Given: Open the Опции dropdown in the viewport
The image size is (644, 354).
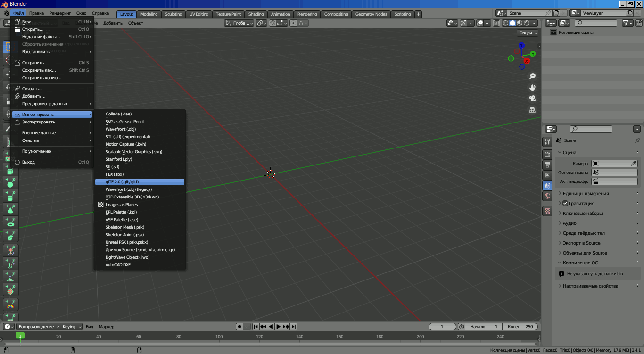Looking at the screenshot, I should click(528, 33).
